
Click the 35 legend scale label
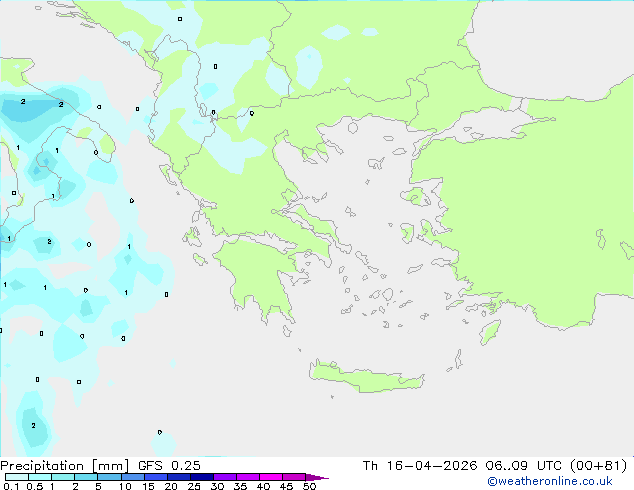(240, 486)
